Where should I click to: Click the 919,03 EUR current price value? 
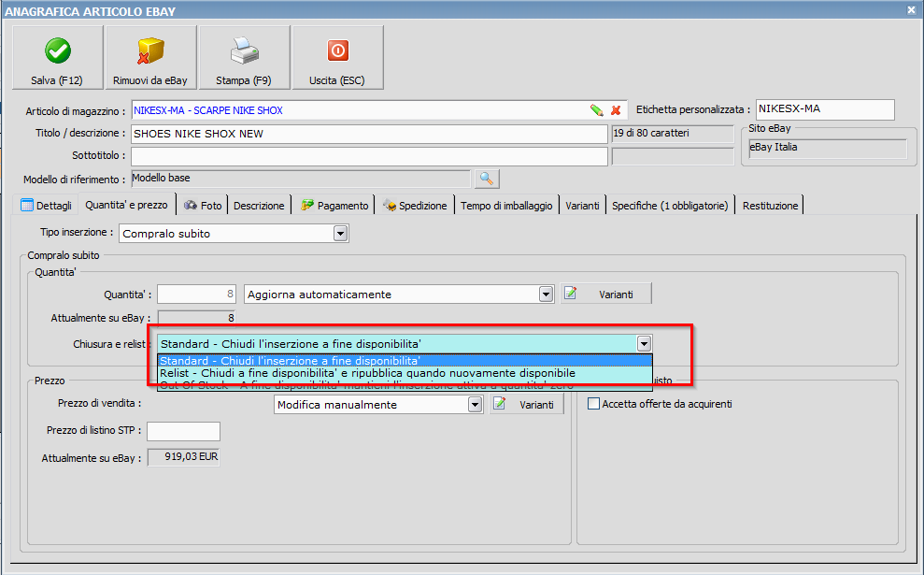(x=183, y=457)
